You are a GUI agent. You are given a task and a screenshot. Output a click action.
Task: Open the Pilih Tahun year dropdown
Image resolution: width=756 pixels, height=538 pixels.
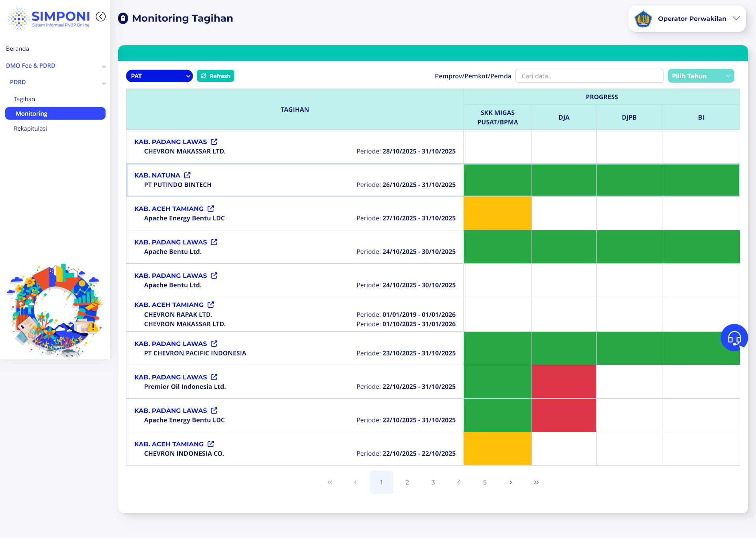click(x=701, y=76)
